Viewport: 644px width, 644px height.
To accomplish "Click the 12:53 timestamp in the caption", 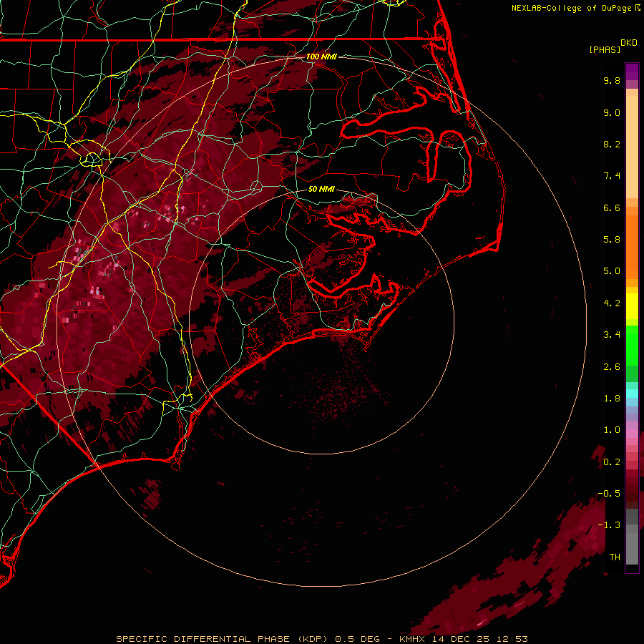I will click(512, 639).
